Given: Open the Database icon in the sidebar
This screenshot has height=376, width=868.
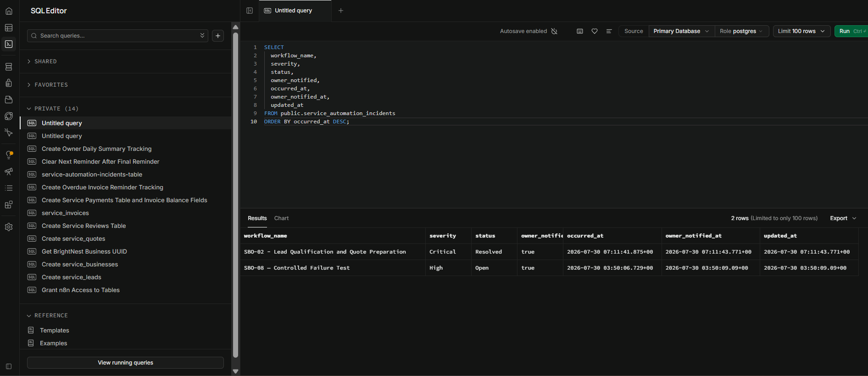Looking at the screenshot, I should pos(9,67).
